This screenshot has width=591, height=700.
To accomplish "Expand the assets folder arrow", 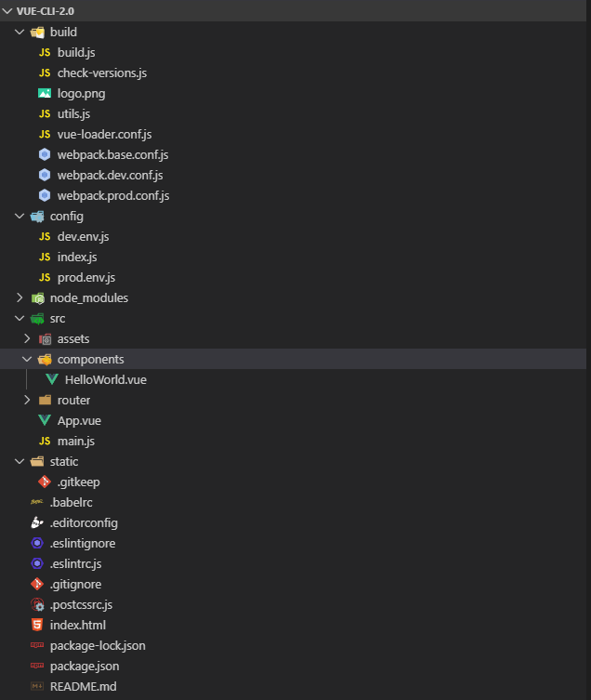I will 27,339.
